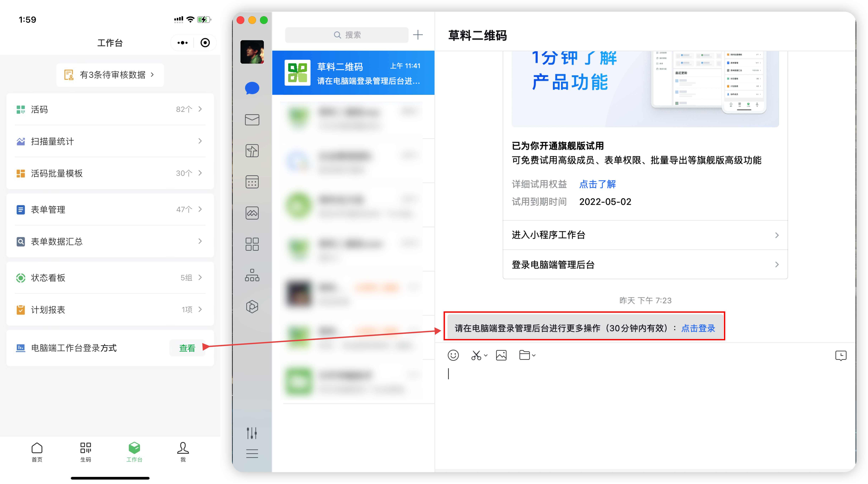
Task: Tap the 生码 tab in phone bottom bar
Action: click(86, 452)
